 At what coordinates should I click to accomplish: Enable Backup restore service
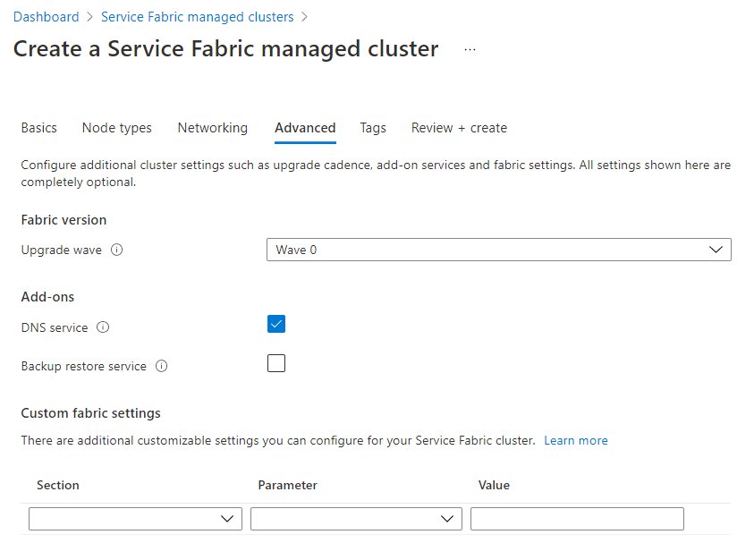click(x=276, y=363)
